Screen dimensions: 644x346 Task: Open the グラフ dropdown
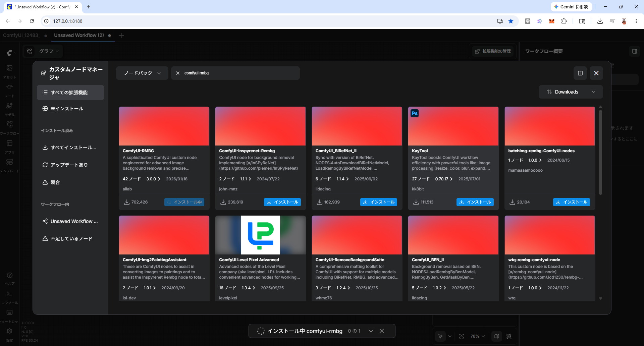(x=49, y=51)
